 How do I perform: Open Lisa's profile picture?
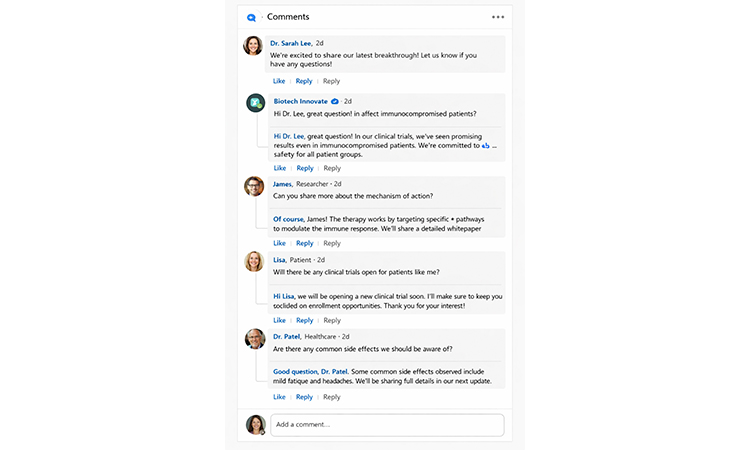[x=254, y=262]
